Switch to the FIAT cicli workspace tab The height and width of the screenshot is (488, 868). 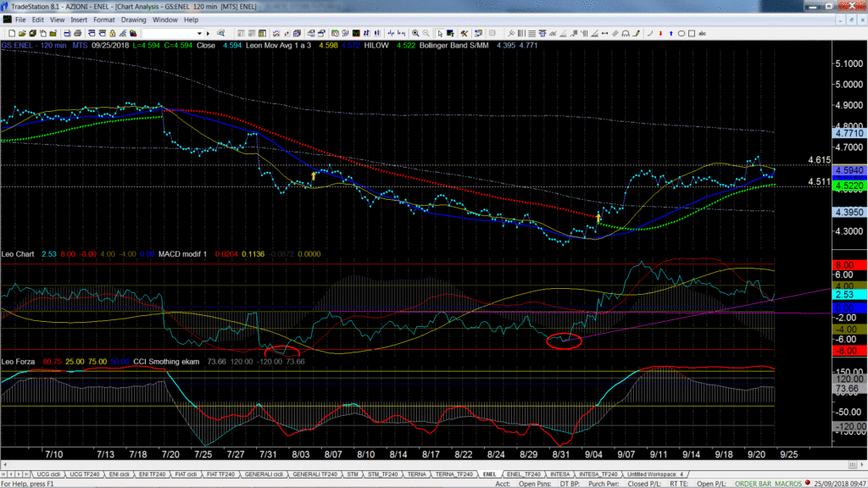[186, 474]
